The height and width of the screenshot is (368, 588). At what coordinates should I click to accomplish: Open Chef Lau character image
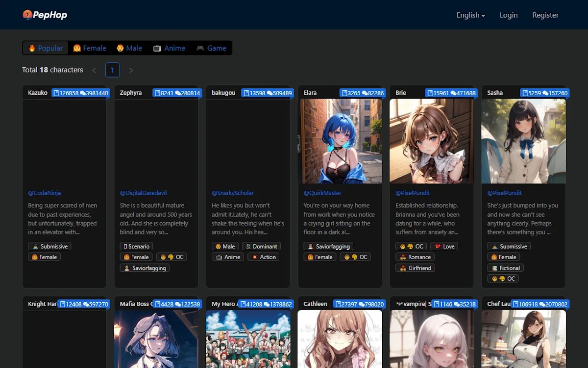click(x=524, y=339)
